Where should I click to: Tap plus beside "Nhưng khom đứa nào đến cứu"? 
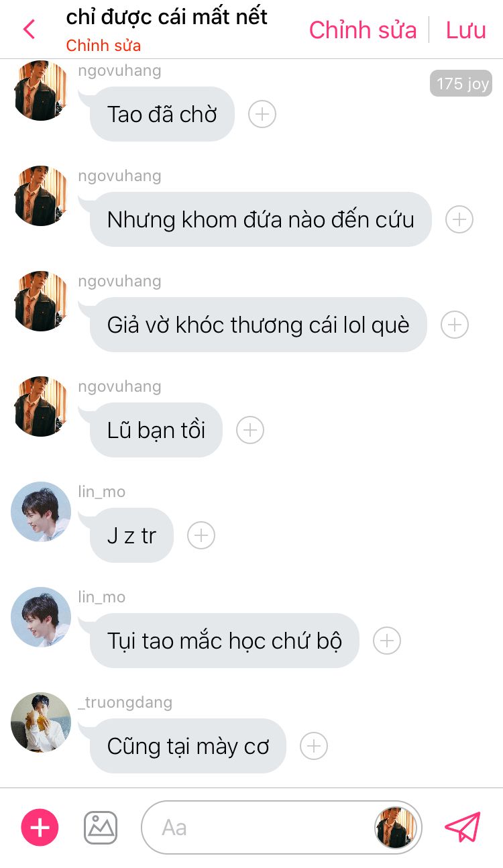459,219
